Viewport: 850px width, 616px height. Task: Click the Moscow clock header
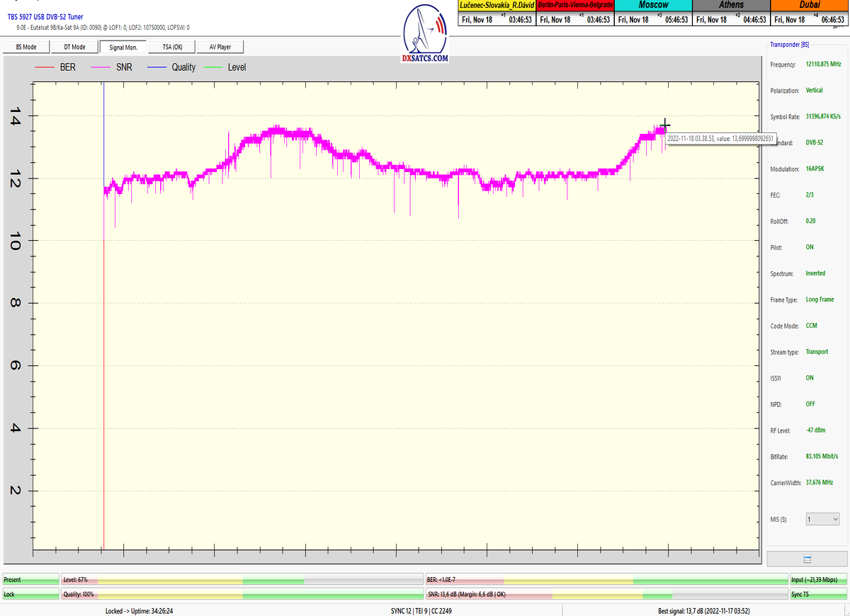(653, 5)
